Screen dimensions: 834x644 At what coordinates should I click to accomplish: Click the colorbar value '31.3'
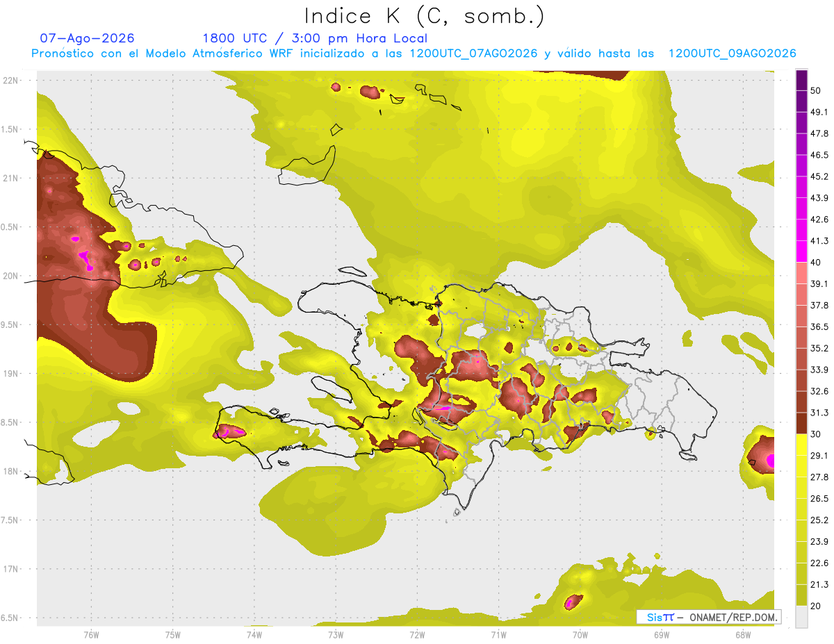click(x=819, y=413)
